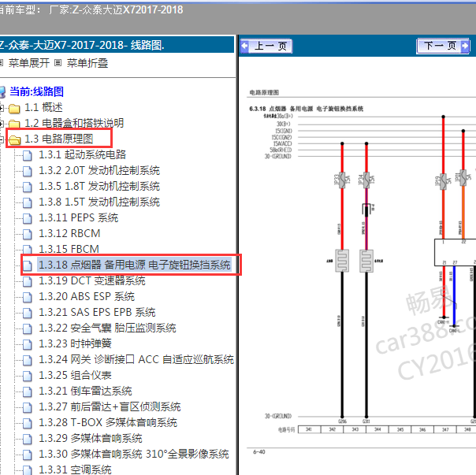Viewport: 476px width, 475px height.
Task: Click page icon of 1.3.8 1.5T 发动机控制系统
Action: 28,202
